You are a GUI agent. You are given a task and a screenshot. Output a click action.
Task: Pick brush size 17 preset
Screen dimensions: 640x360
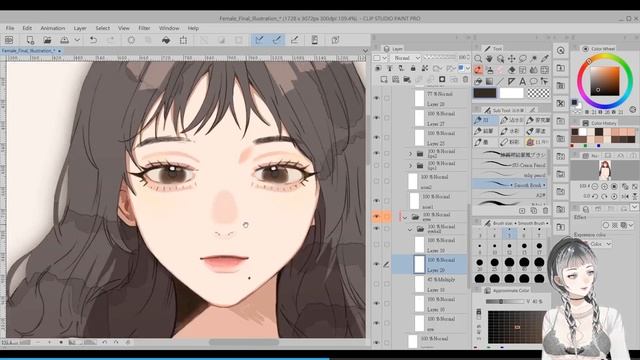[539, 247]
